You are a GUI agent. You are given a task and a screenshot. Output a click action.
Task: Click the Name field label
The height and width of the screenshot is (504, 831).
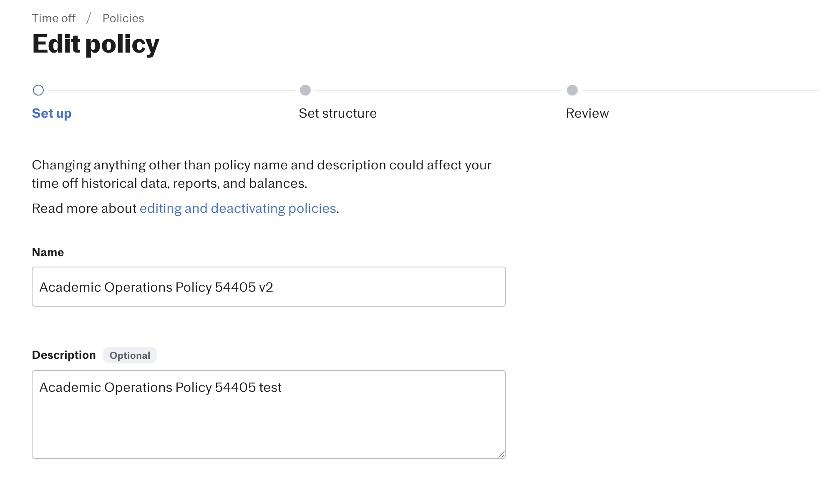click(x=48, y=252)
